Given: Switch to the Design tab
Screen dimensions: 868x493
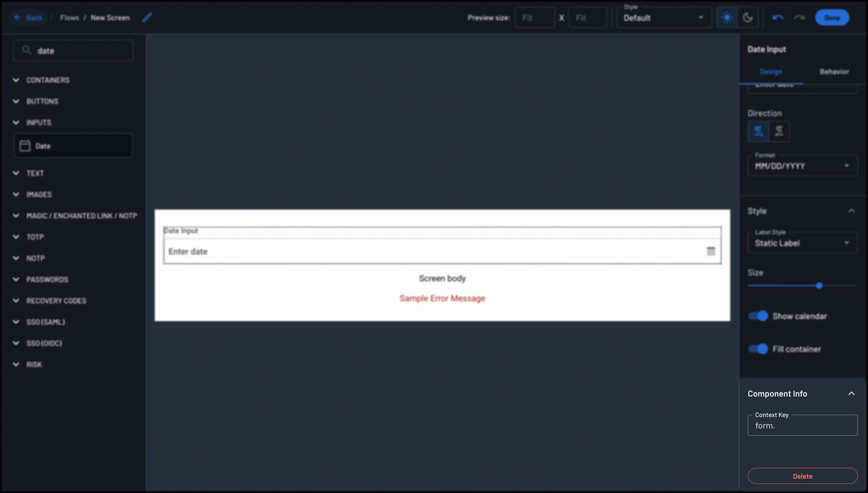Looking at the screenshot, I should tap(771, 72).
